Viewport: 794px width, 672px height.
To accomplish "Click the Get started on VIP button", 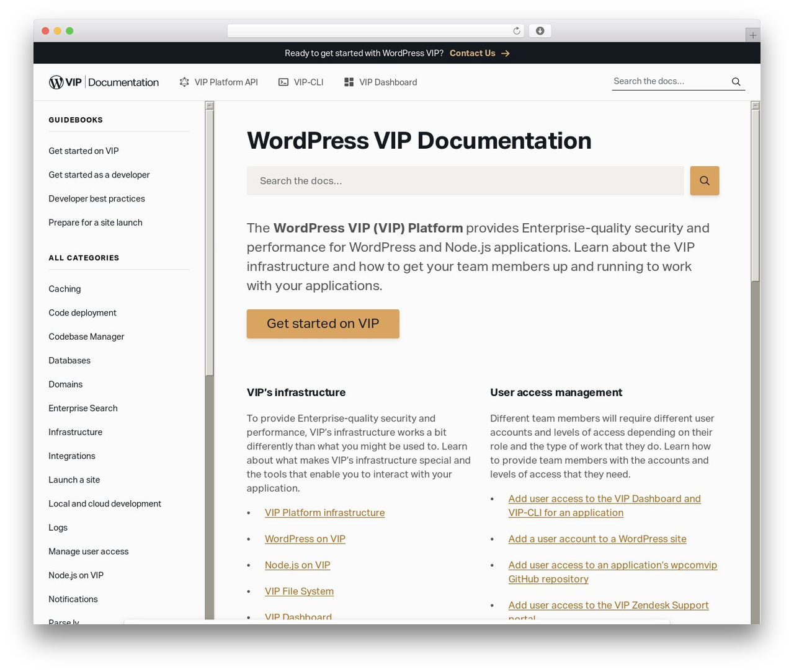I will [x=323, y=324].
